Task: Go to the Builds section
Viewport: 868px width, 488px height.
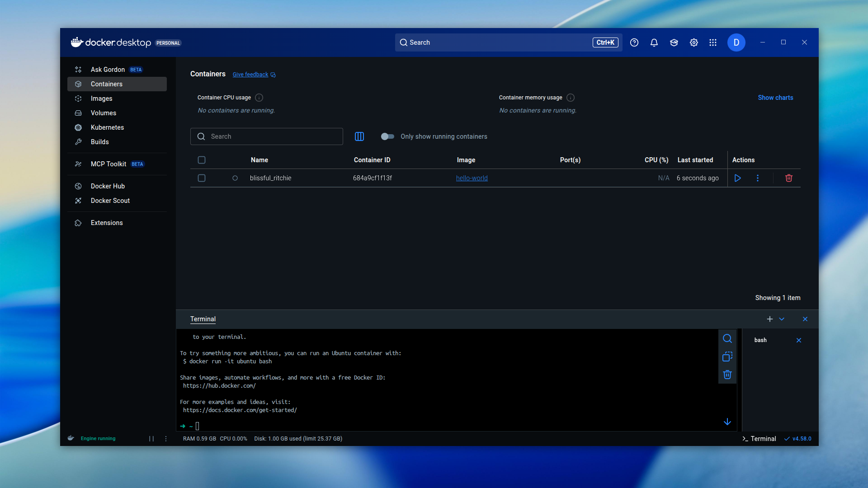Action: pyautogui.click(x=100, y=142)
